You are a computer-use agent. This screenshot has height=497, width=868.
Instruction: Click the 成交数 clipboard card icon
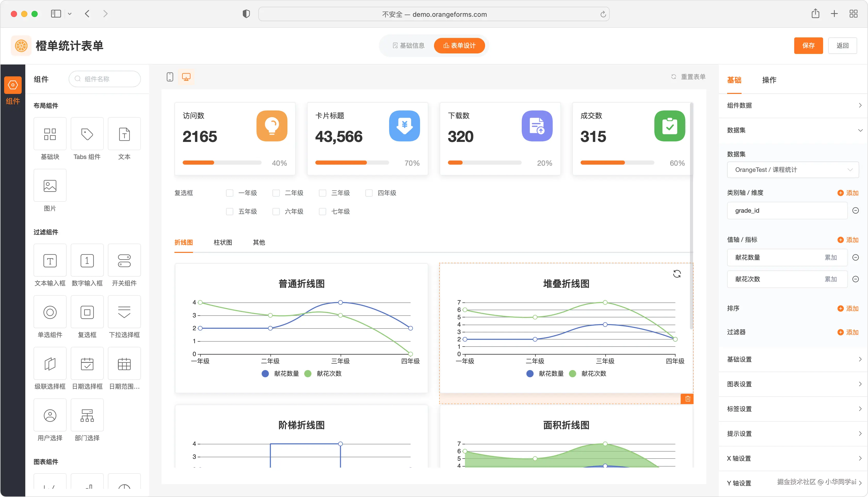(x=669, y=126)
